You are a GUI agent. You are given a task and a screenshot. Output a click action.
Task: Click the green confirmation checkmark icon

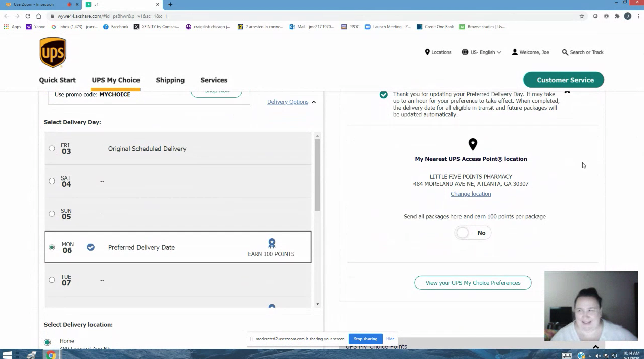[x=384, y=94]
